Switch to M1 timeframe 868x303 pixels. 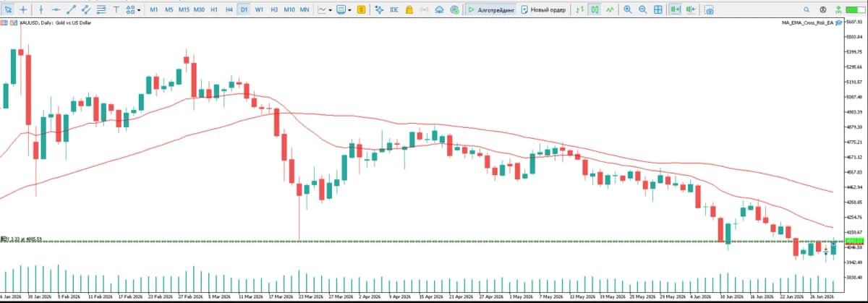(x=153, y=9)
